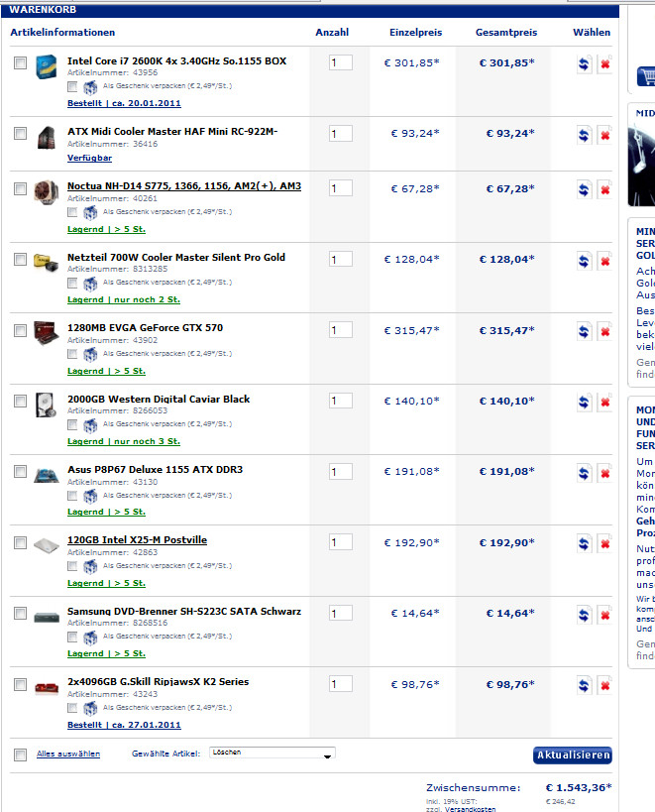The height and width of the screenshot is (812, 655).
Task: Remove Intel Core i7 2600K with red X
Action: click(x=604, y=64)
